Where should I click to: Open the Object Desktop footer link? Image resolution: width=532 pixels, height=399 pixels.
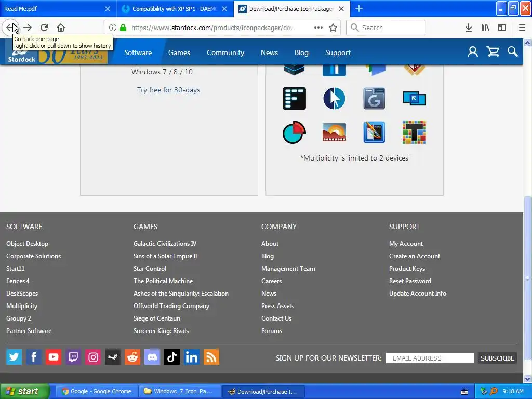tap(27, 244)
